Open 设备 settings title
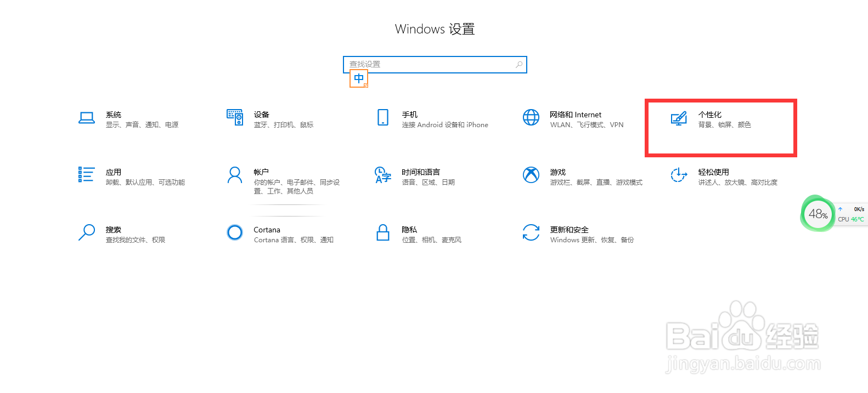Screen dimensions: 868x393 (262, 115)
